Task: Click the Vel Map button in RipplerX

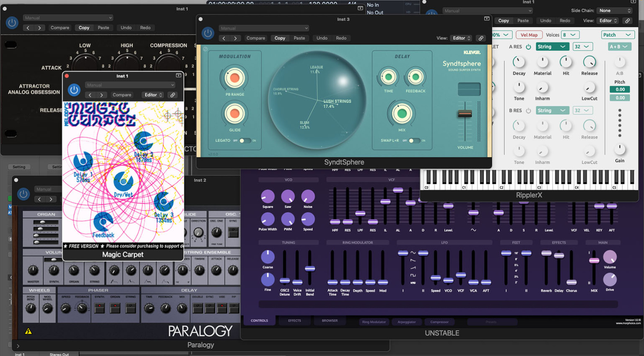Action: click(x=529, y=35)
